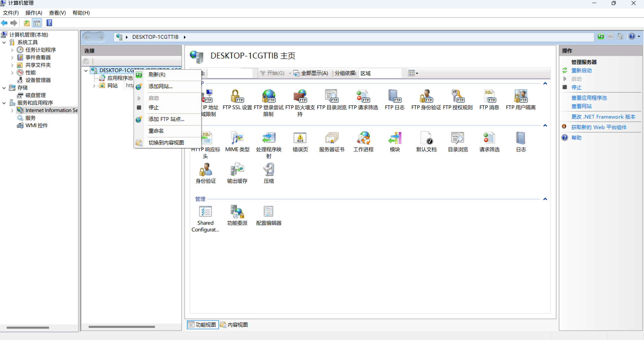Open the IIS 请求筛选 icon

(489, 142)
